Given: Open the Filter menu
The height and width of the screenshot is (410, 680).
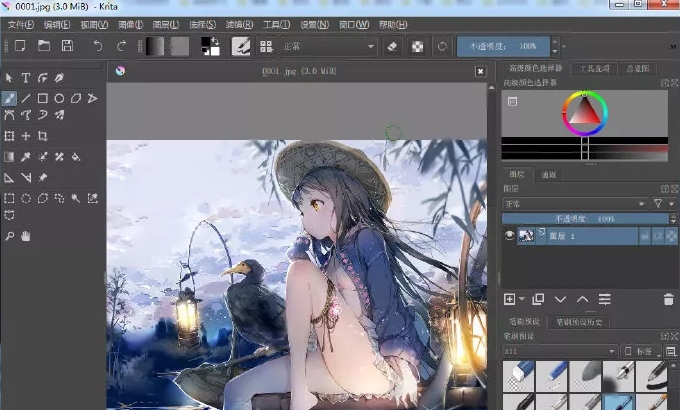Looking at the screenshot, I should coord(239,25).
